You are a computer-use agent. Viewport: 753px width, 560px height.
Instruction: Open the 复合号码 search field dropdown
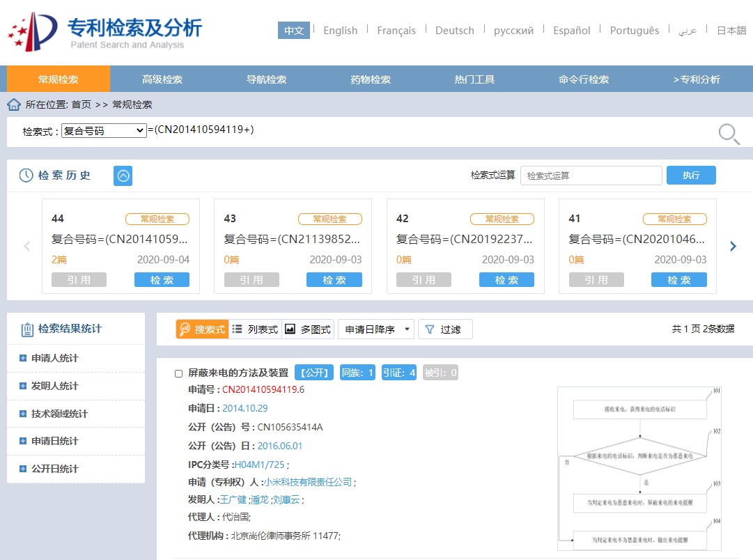(104, 131)
